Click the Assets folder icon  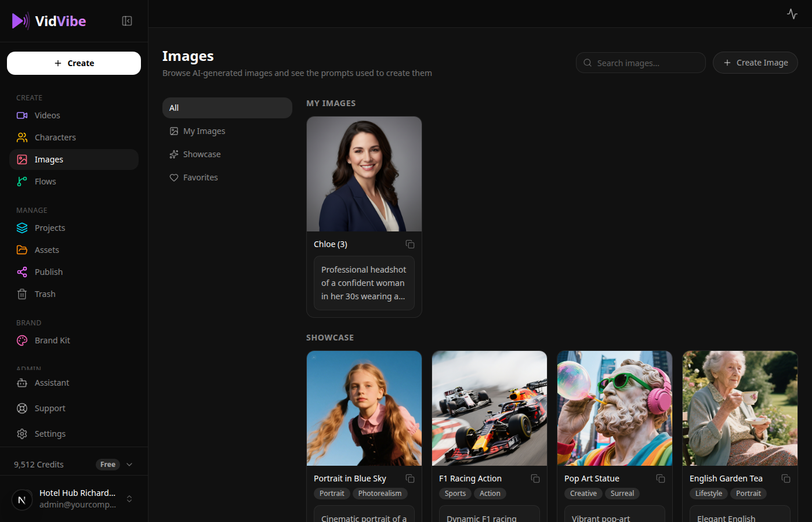22,250
